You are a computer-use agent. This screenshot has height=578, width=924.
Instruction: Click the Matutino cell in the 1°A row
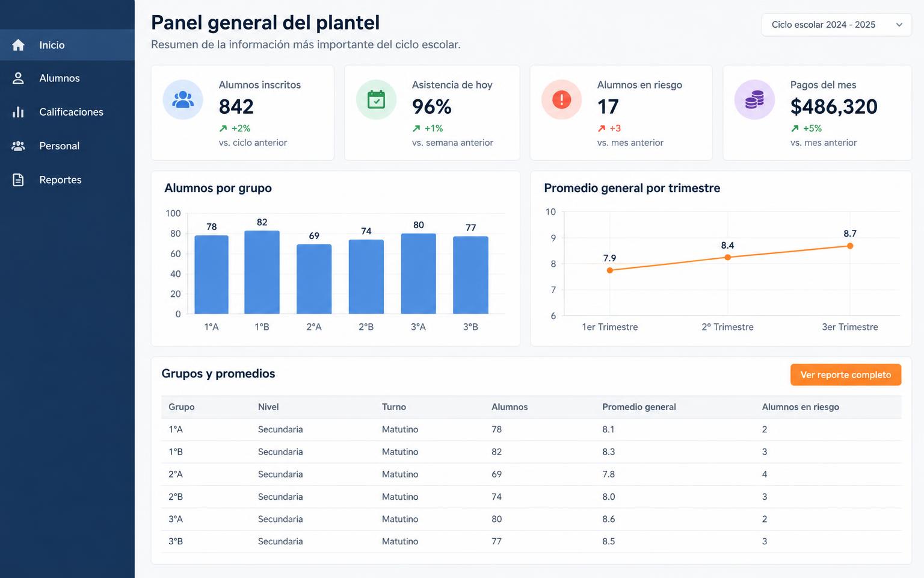click(400, 429)
